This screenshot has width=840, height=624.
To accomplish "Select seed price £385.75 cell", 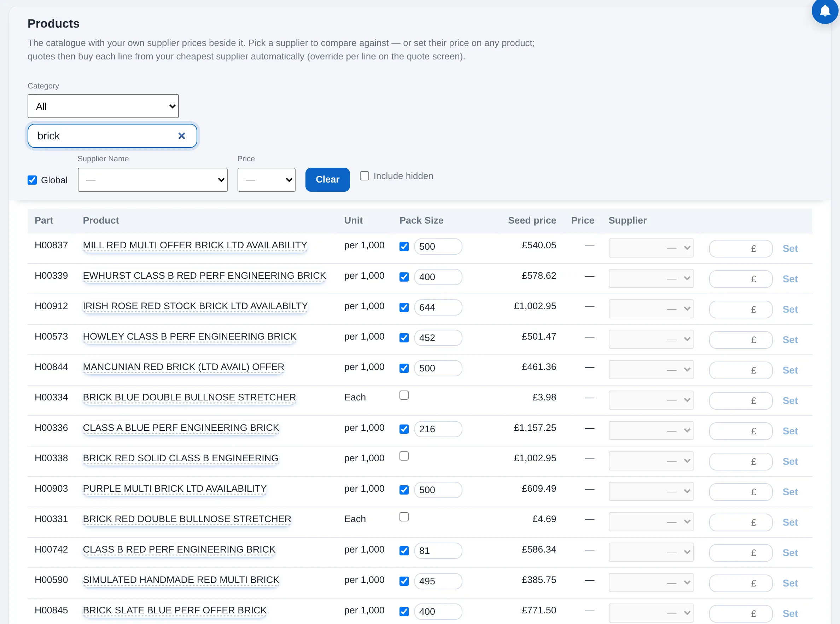I will click(539, 580).
